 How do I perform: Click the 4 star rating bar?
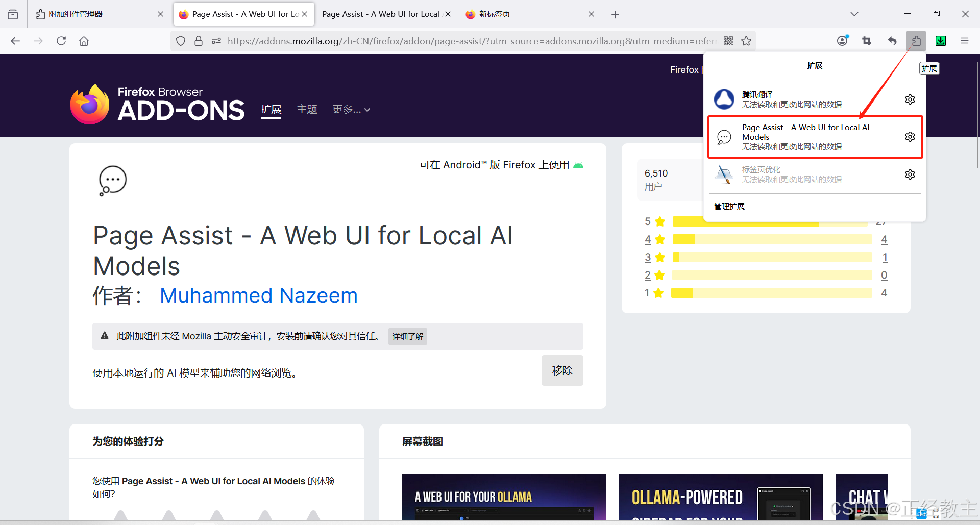[x=772, y=239]
